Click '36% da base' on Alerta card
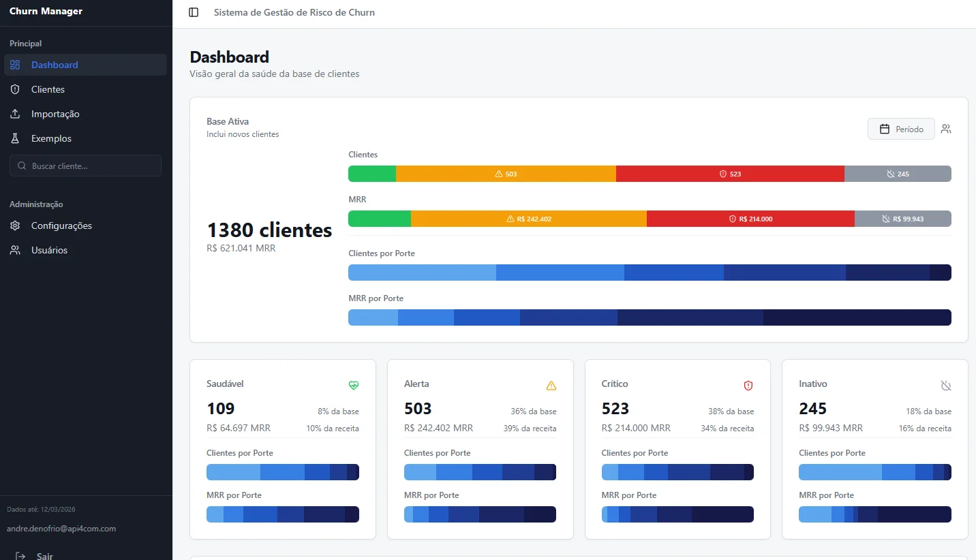 534,411
